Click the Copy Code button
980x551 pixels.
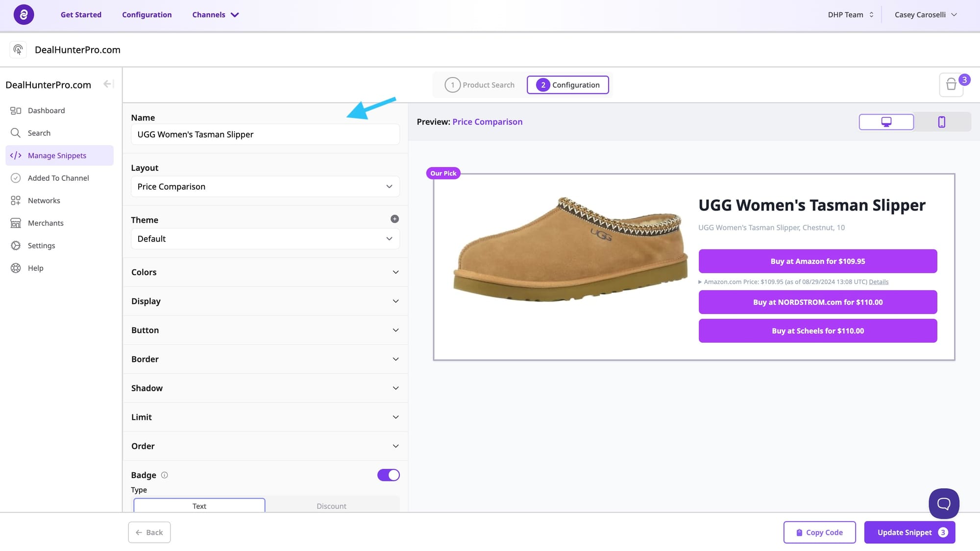(x=819, y=532)
